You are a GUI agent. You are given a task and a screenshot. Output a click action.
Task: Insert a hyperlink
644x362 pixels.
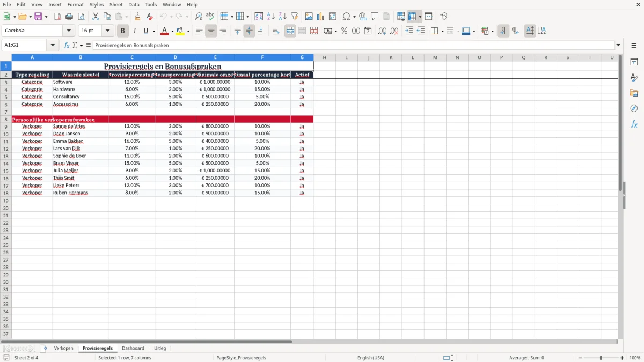coord(363,17)
